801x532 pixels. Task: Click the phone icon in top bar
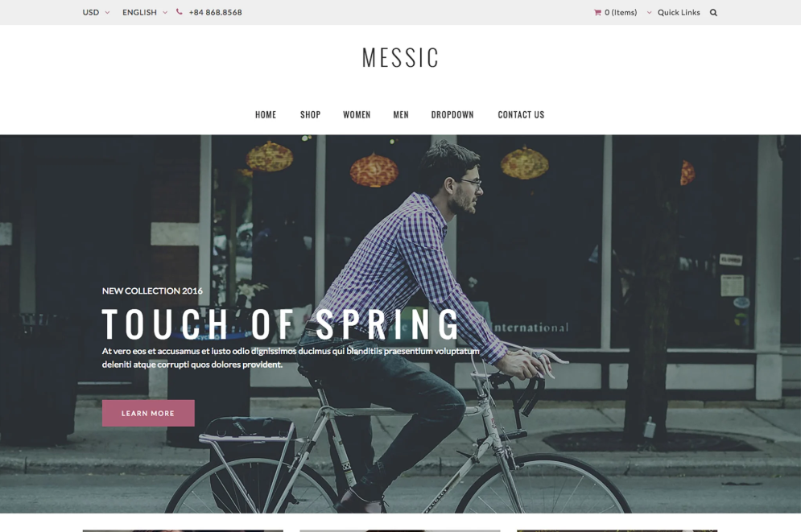179,12
